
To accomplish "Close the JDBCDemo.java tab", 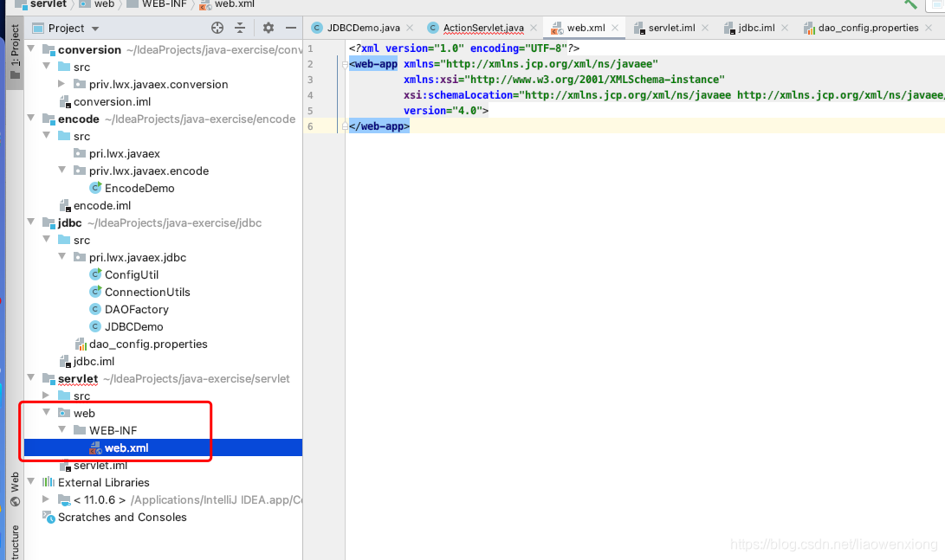I will coord(410,28).
